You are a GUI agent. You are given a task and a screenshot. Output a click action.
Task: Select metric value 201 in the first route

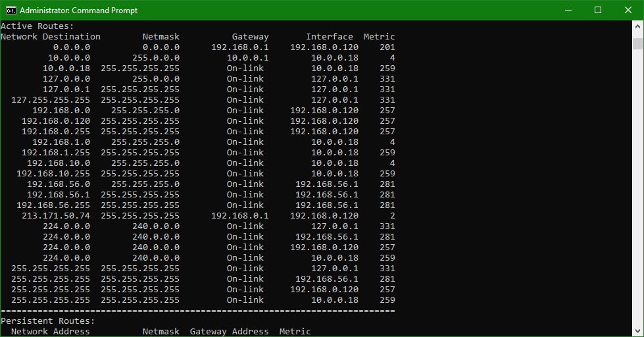pyautogui.click(x=387, y=47)
